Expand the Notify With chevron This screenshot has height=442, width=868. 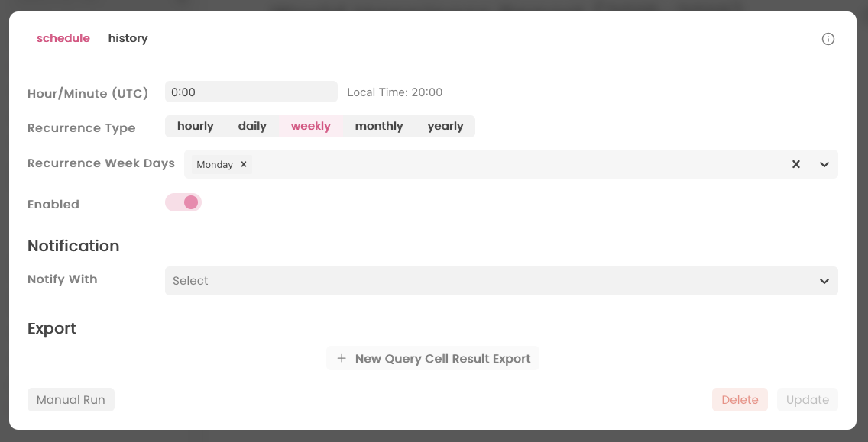824,281
